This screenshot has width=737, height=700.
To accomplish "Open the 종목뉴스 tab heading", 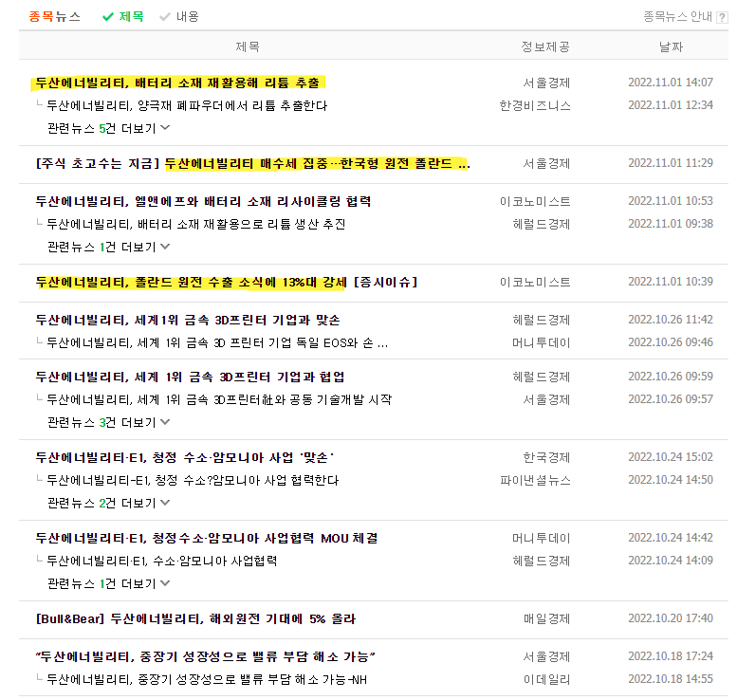I will pyautogui.click(x=54, y=17).
